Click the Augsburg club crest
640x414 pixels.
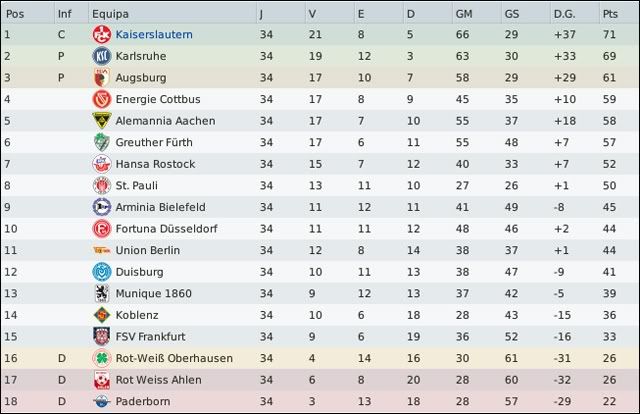click(x=100, y=78)
